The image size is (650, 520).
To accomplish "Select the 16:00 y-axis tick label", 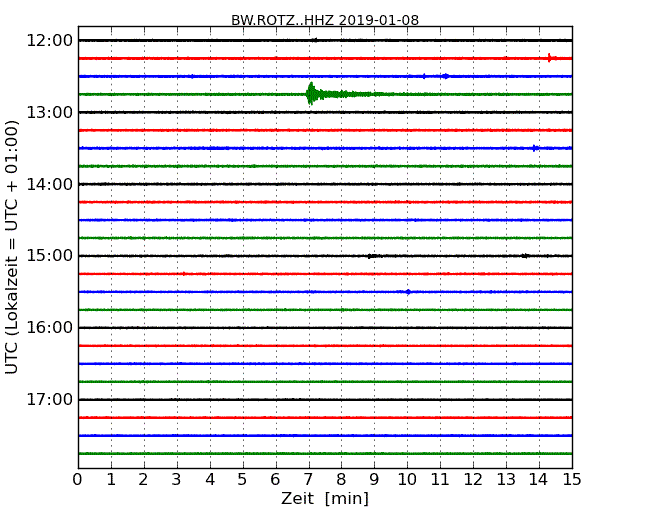I will [x=50, y=328].
